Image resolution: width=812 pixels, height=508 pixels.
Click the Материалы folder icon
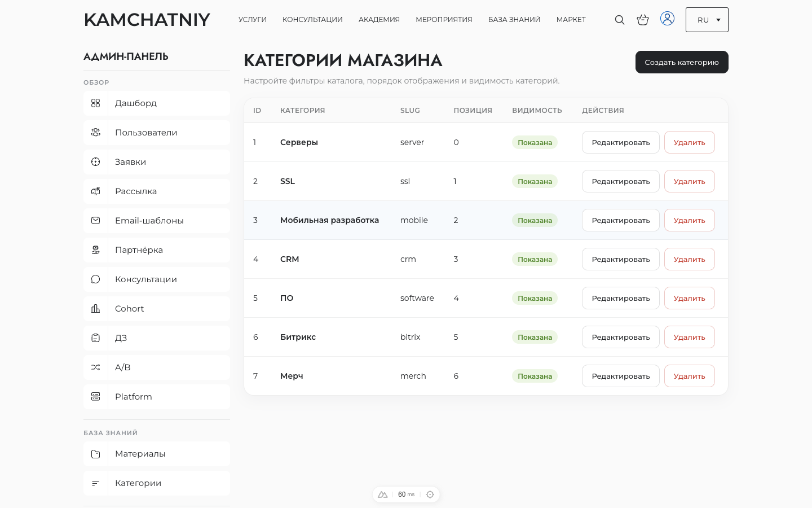[x=96, y=454]
